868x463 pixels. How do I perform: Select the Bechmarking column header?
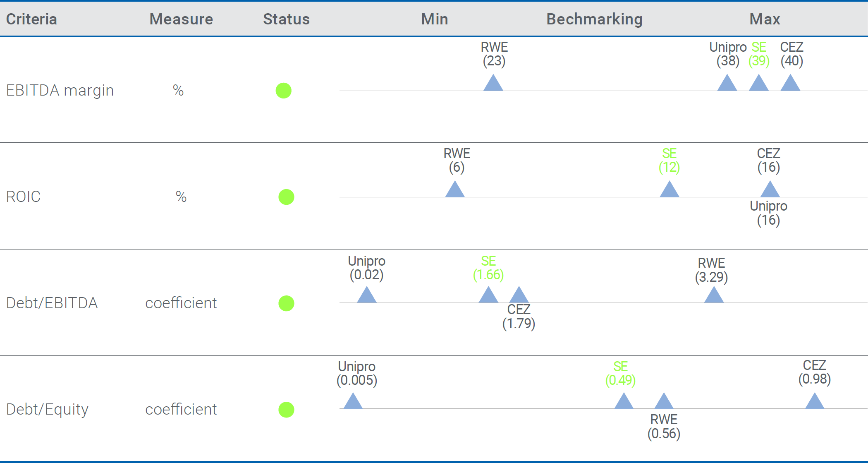pos(594,19)
